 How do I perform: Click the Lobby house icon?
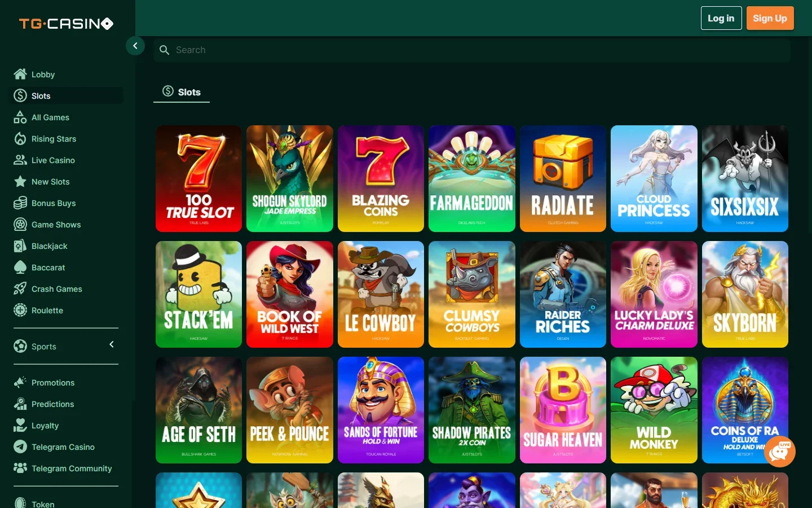tap(20, 74)
